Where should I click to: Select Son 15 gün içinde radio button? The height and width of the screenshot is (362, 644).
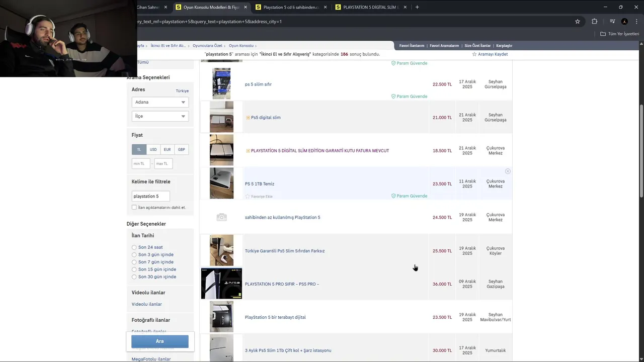[134, 269]
